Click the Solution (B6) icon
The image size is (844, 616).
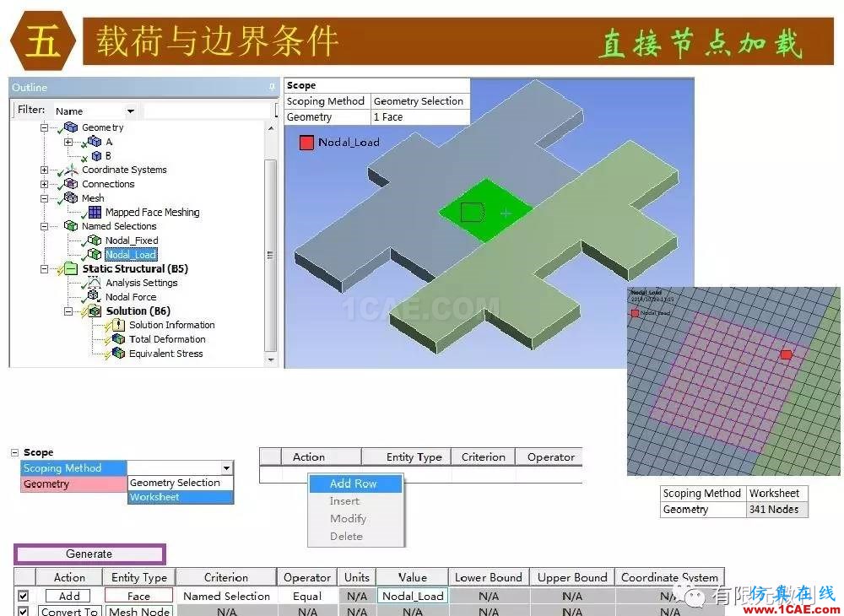(x=95, y=311)
